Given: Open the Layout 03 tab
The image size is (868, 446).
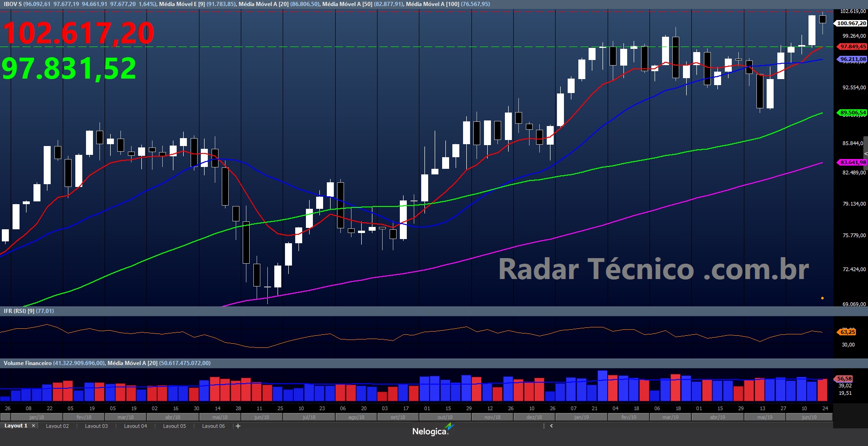Looking at the screenshot, I should (96, 426).
